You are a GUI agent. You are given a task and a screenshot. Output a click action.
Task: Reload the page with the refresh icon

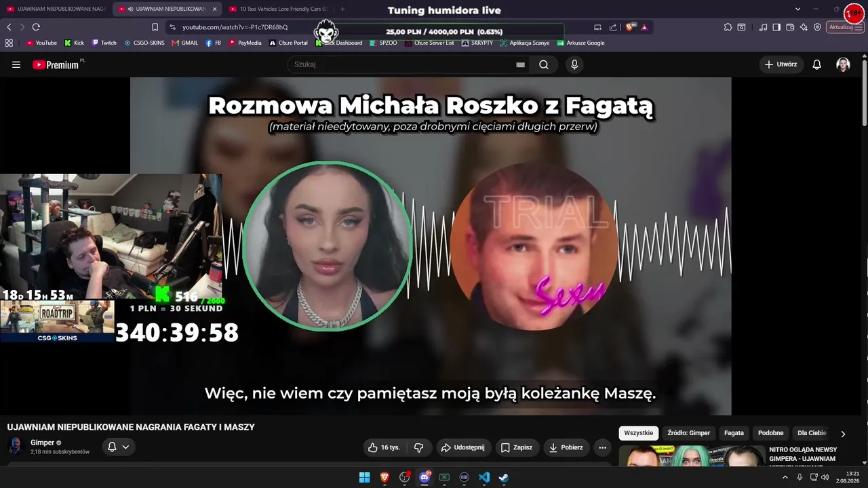[x=36, y=27]
